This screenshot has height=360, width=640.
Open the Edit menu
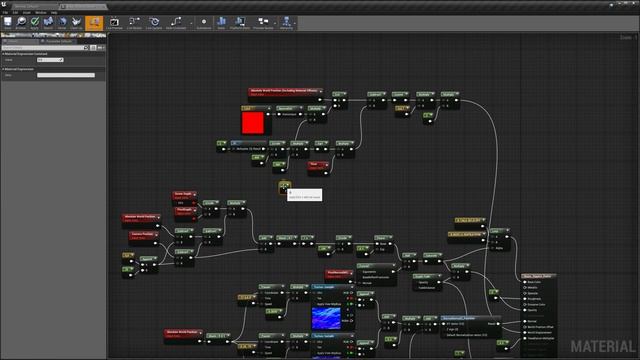pos(16,13)
